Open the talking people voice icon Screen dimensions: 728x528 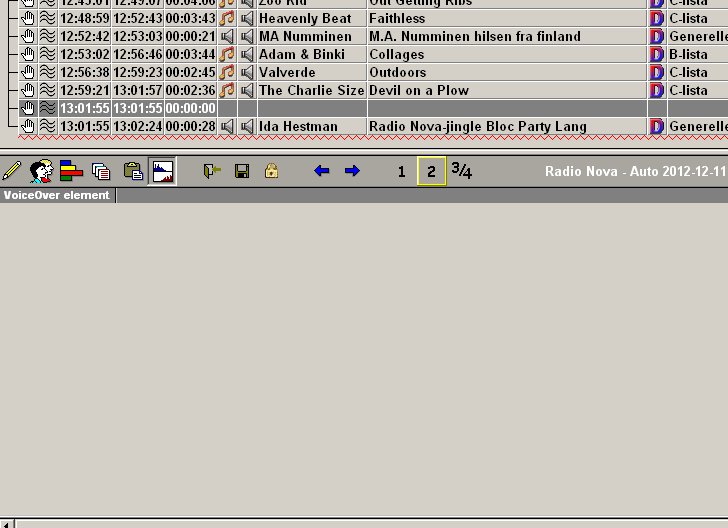(41, 171)
